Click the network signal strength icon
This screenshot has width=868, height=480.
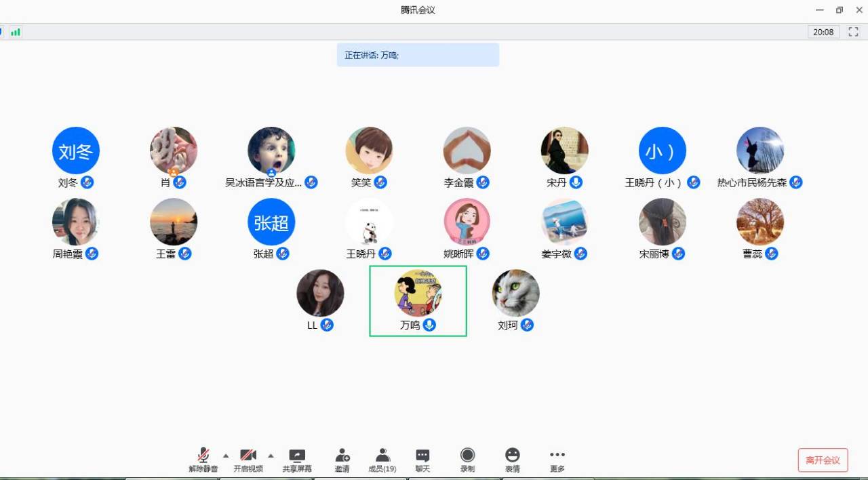pos(15,32)
